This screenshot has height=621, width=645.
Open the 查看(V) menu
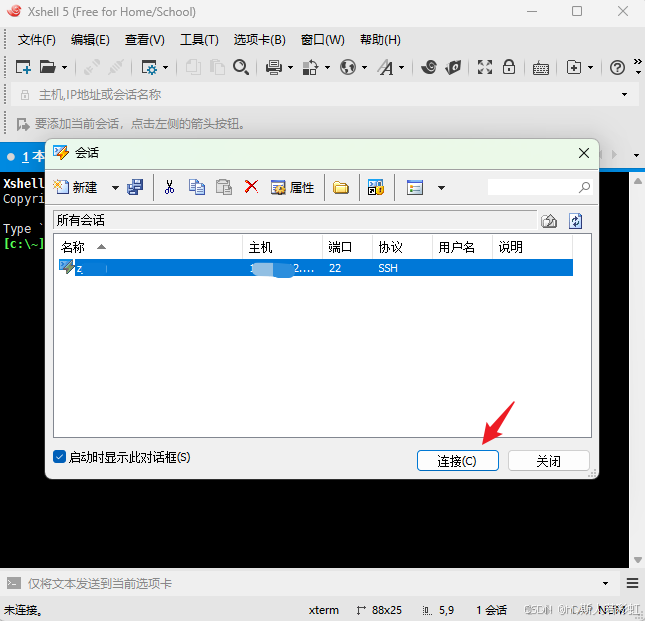click(145, 40)
